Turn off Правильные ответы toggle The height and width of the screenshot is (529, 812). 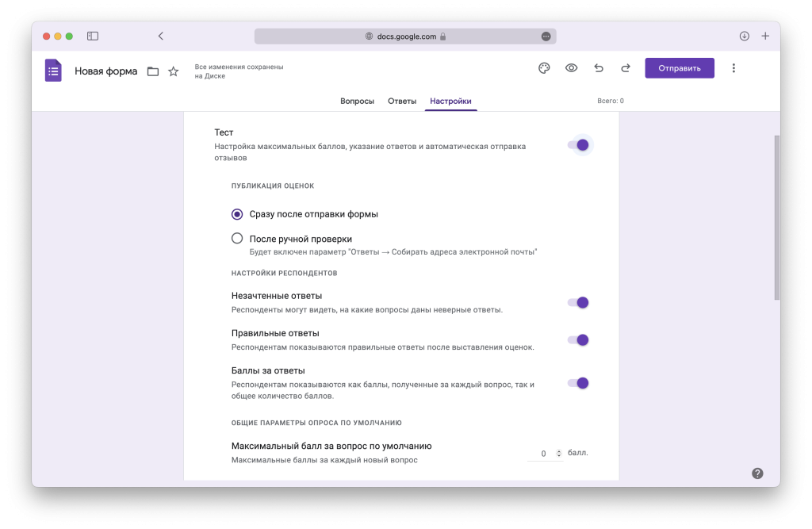[x=578, y=340]
